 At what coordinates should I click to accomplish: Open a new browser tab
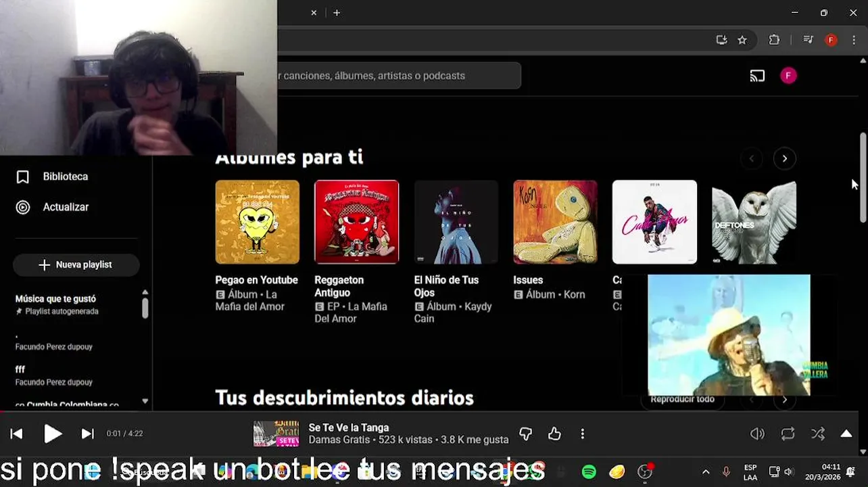[x=337, y=13]
